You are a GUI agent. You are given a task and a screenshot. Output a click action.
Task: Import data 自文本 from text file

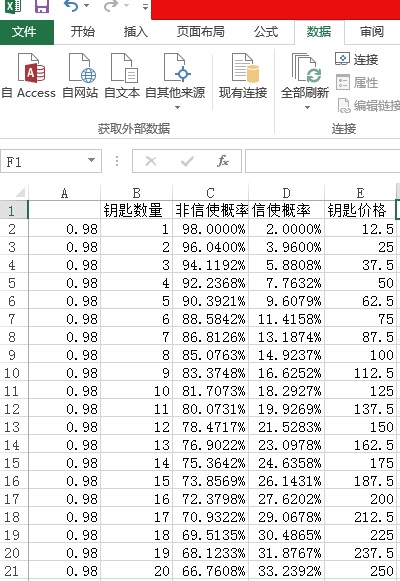pos(122,76)
